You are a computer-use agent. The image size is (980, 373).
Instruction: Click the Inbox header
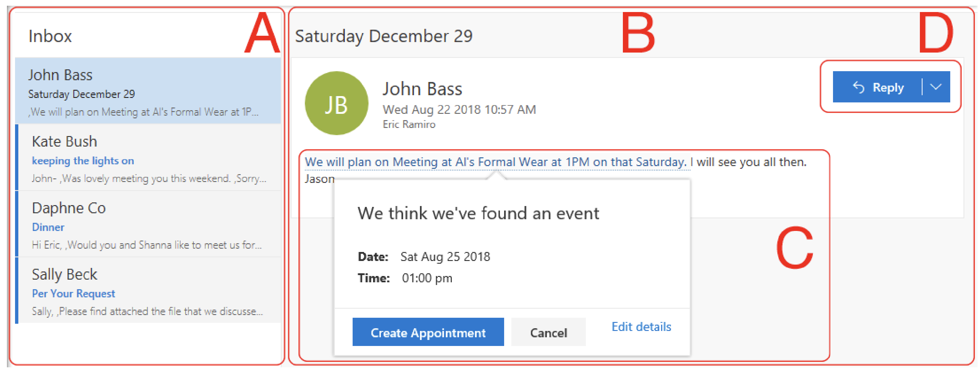pyautogui.click(x=50, y=36)
